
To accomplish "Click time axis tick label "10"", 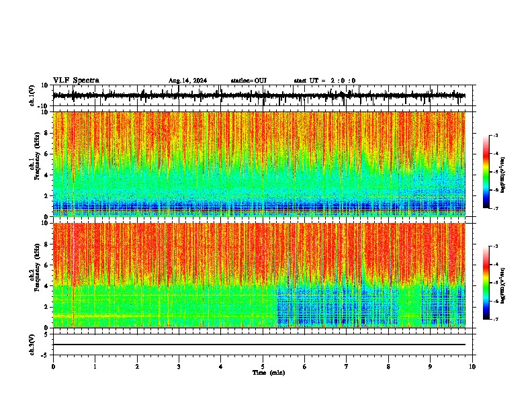I will (x=472, y=367).
